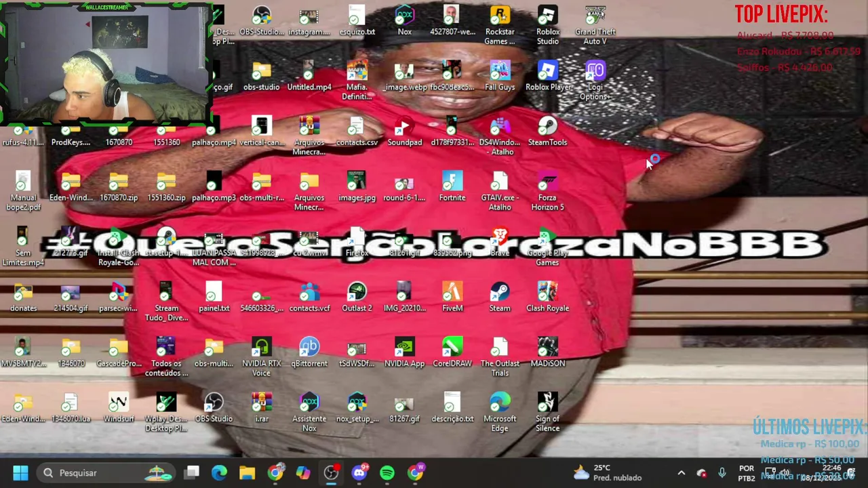Switch to Discord in the taskbar
This screenshot has height=488, width=868.
(x=359, y=472)
